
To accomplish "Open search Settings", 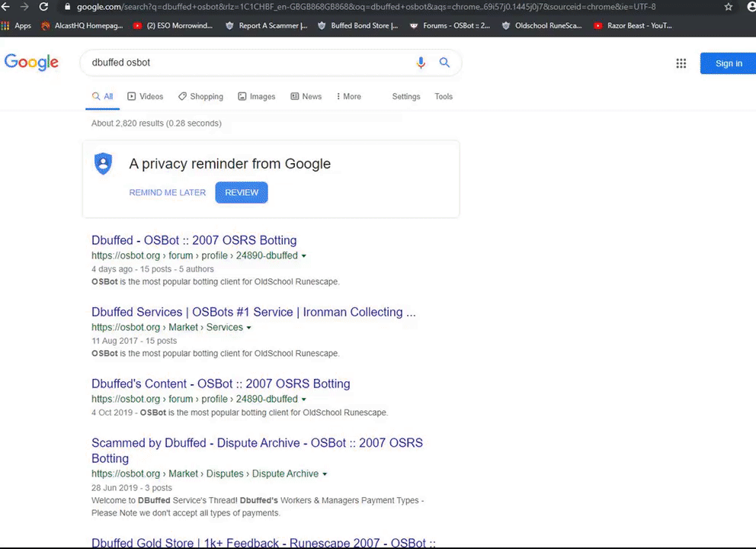I will point(406,97).
